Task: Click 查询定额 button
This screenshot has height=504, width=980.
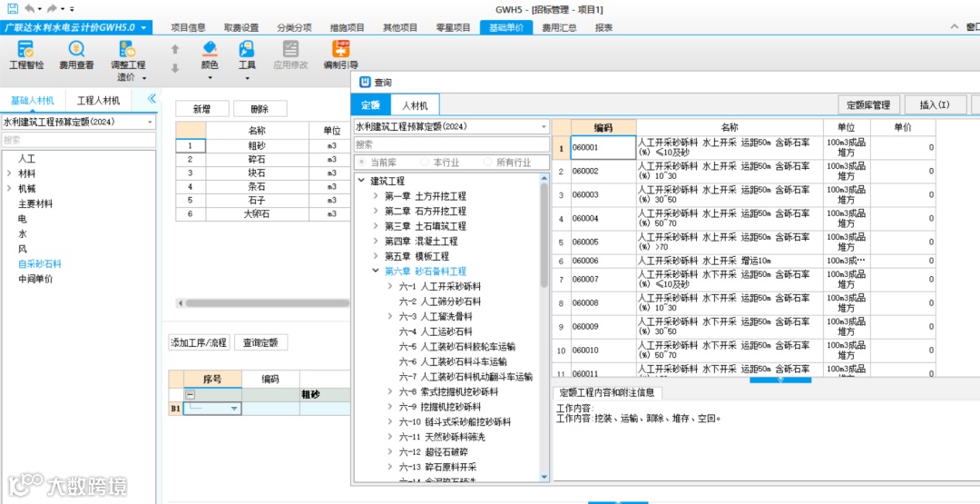Action: click(x=260, y=342)
